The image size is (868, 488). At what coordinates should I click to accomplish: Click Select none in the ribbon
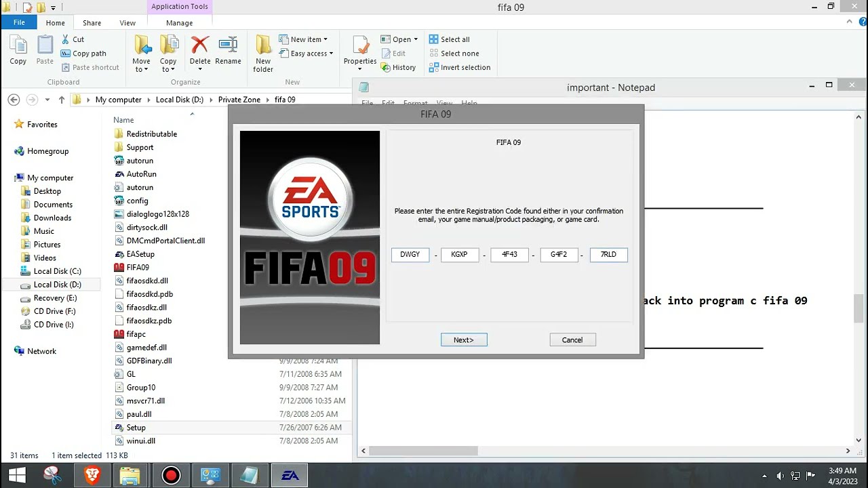tap(454, 54)
